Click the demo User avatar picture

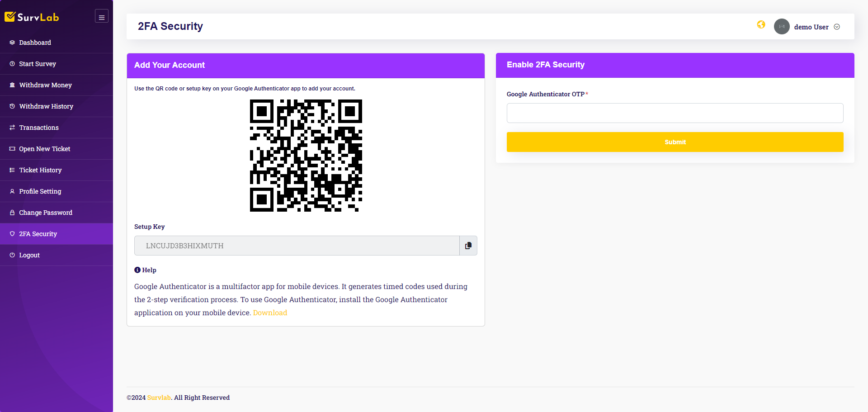(782, 27)
